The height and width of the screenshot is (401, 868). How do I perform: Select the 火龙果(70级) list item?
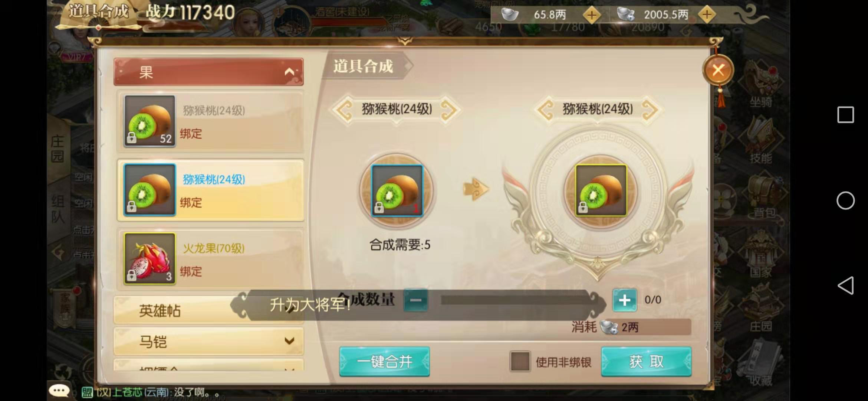[210, 259]
